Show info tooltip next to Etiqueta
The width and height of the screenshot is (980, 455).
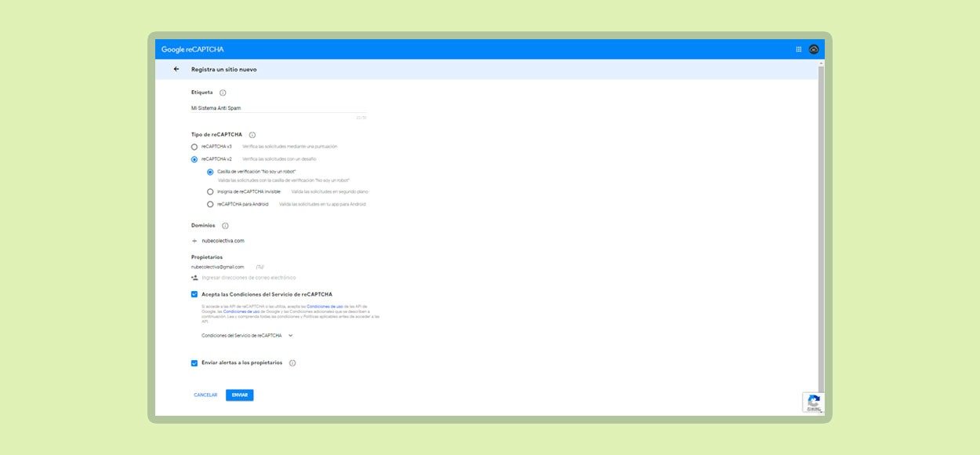tap(223, 93)
